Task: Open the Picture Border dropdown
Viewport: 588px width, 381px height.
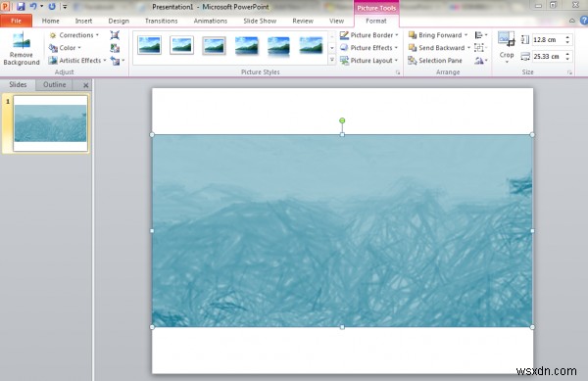Action: click(369, 35)
